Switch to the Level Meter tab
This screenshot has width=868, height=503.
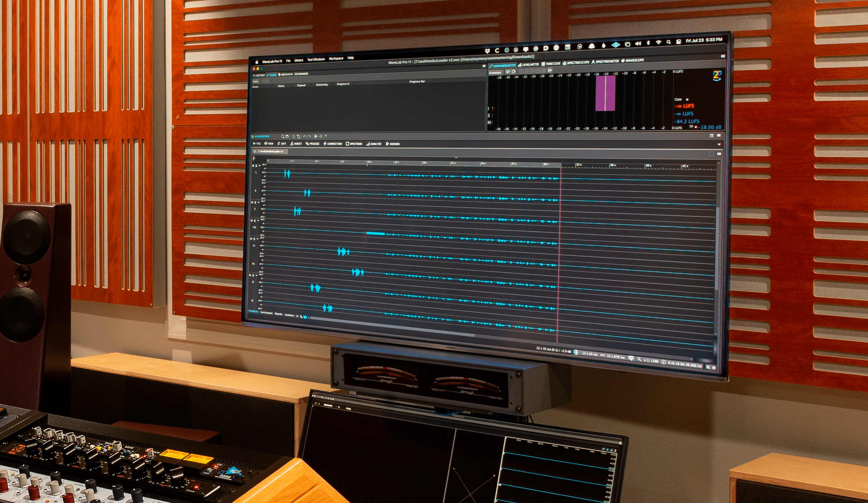tap(529, 64)
